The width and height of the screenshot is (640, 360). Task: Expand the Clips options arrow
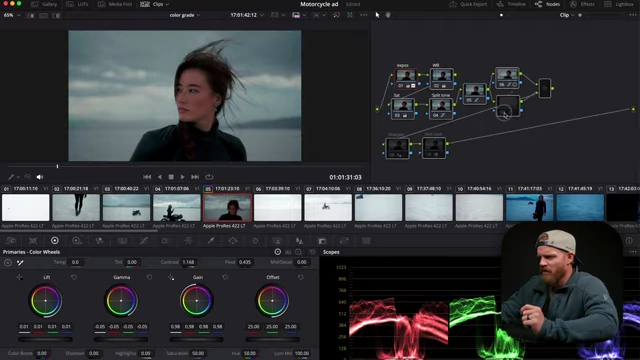point(168,4)
